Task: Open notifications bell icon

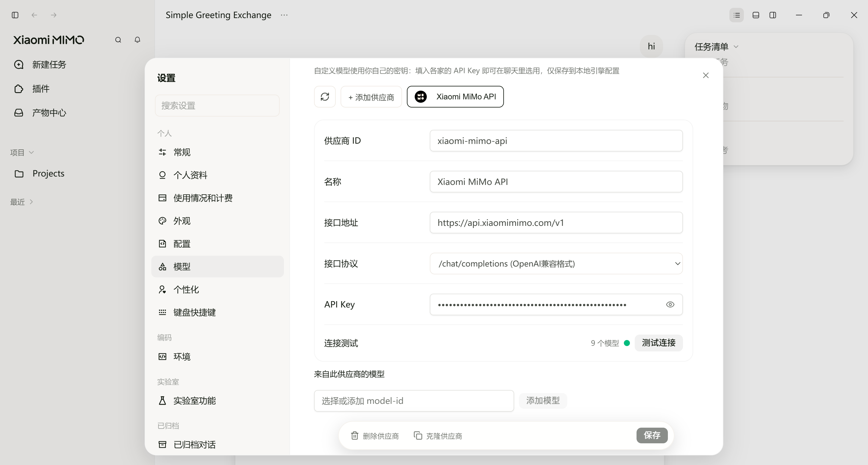Action: click(137, 40)
